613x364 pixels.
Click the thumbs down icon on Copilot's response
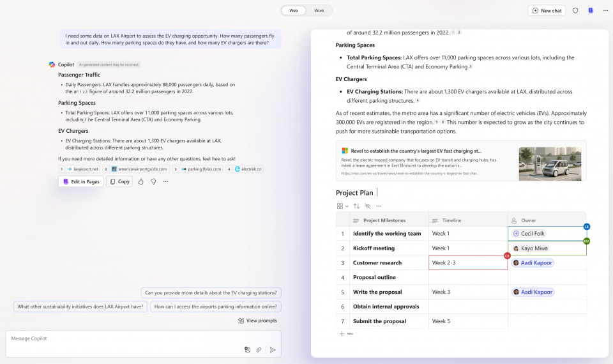(153, 181)
